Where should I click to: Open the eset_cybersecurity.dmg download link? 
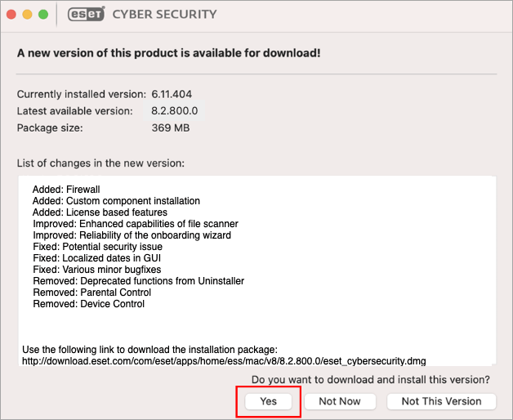[x=224, y=361]
